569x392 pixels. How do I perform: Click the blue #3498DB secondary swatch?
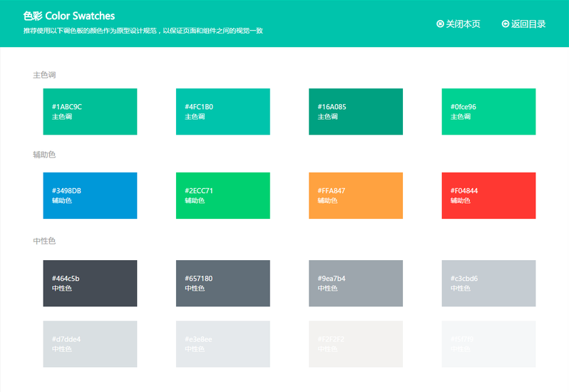pyautogui.click(x=90, y=195)
